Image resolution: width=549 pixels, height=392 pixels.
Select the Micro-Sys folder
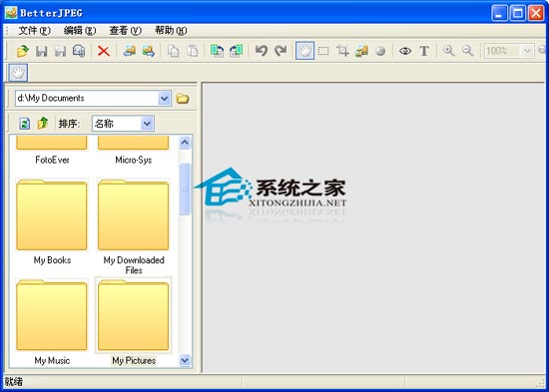tap(133, 151)
